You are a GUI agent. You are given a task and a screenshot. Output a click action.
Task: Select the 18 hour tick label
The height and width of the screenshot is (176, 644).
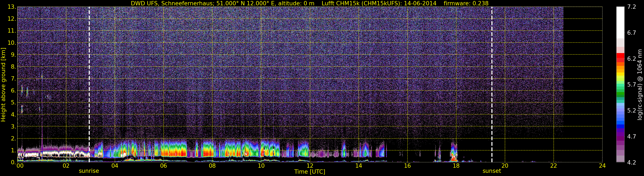(x=456, y=166)
